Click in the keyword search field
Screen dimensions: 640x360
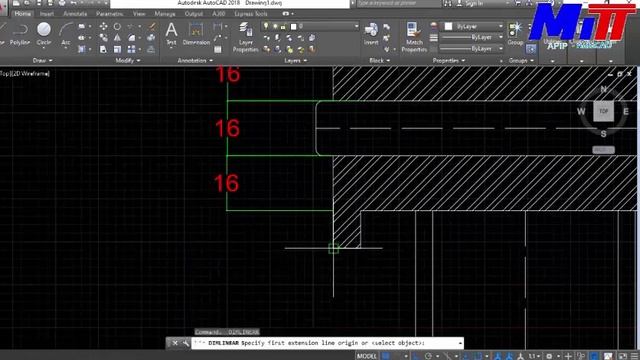coord(399,4)
